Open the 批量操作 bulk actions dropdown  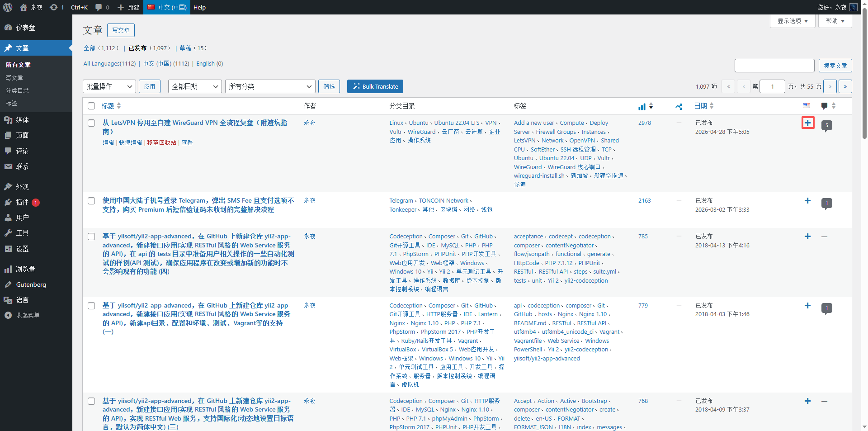coord(109,86)
